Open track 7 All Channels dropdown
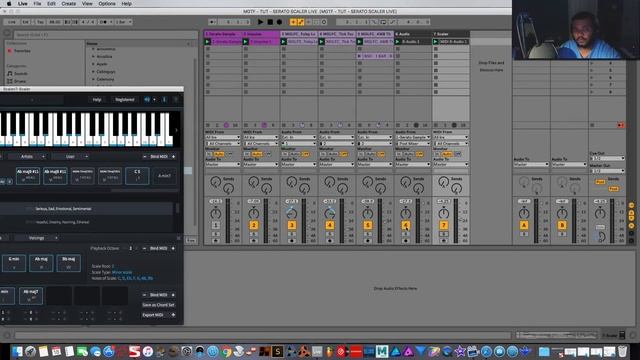 [451, 144]
